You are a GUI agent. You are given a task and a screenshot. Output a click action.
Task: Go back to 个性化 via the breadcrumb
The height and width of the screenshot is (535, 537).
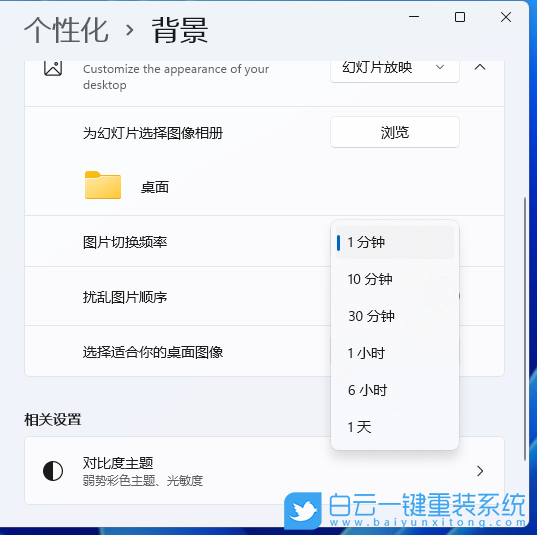pos(66,30)
